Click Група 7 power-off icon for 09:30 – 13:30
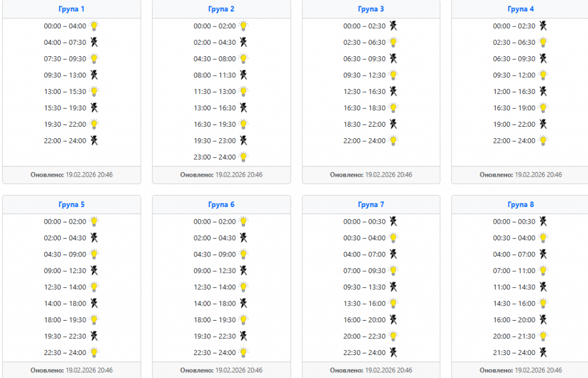The image size is (588, 378). (393, 287)
